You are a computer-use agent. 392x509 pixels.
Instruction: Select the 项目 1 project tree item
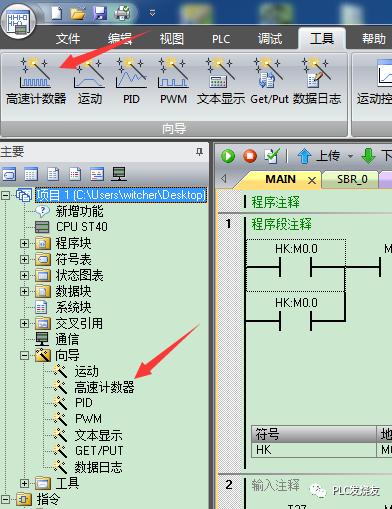[x=121, y=195]
